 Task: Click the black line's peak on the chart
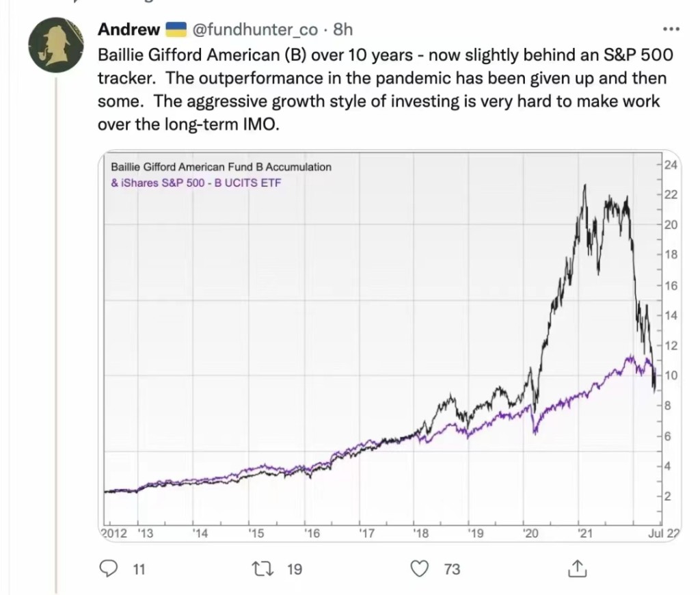[x=584, y=185]
